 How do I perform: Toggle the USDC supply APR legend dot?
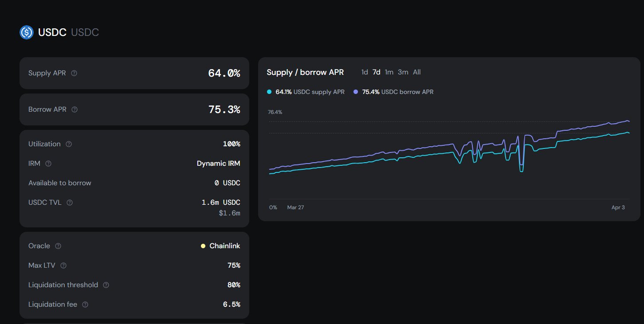[x=269, y=92]
